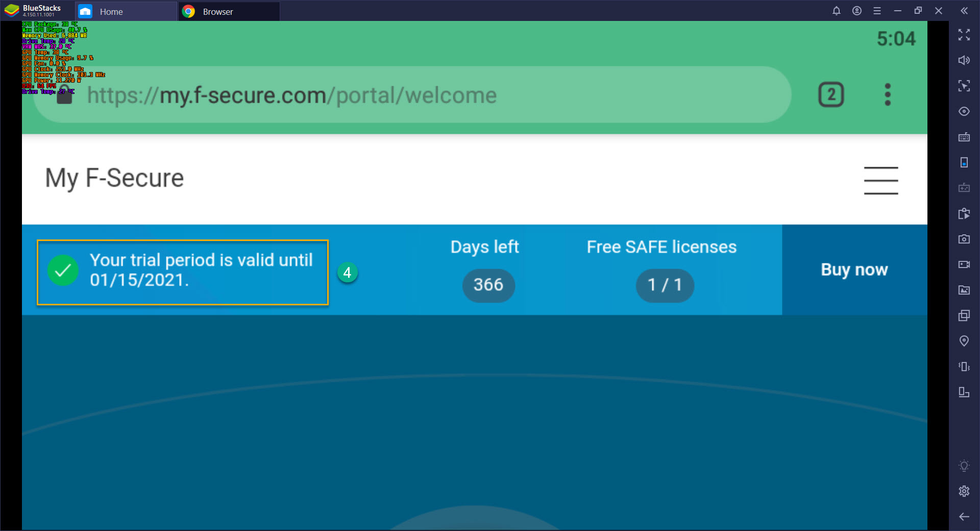980x531 pixels.
Task: Click the My F-Secure page title
Action: (114, 178)
